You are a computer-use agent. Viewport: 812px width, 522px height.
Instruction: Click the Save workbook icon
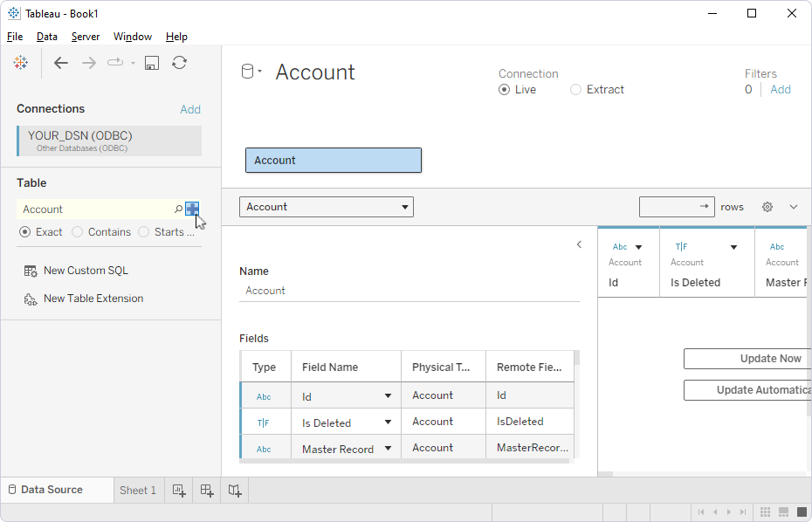click(x=151, y=62)
